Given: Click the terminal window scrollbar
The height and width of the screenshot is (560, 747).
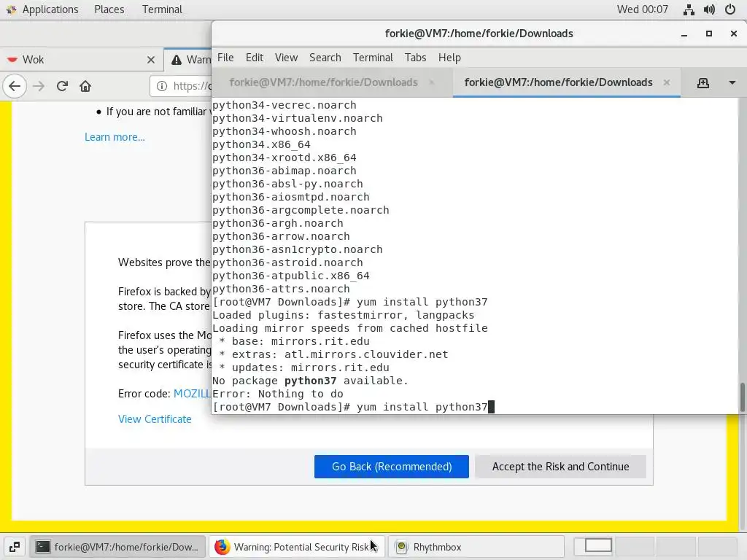Looking at the screenshot, I should pos(742,397).
